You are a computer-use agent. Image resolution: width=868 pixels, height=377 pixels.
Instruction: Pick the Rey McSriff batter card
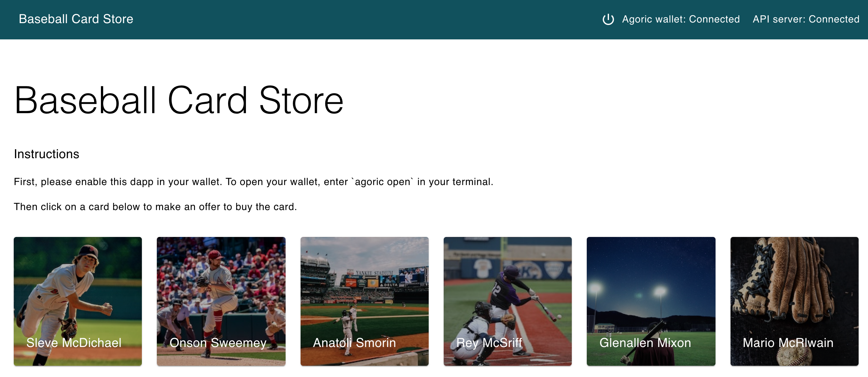click(x=507, y=290)
